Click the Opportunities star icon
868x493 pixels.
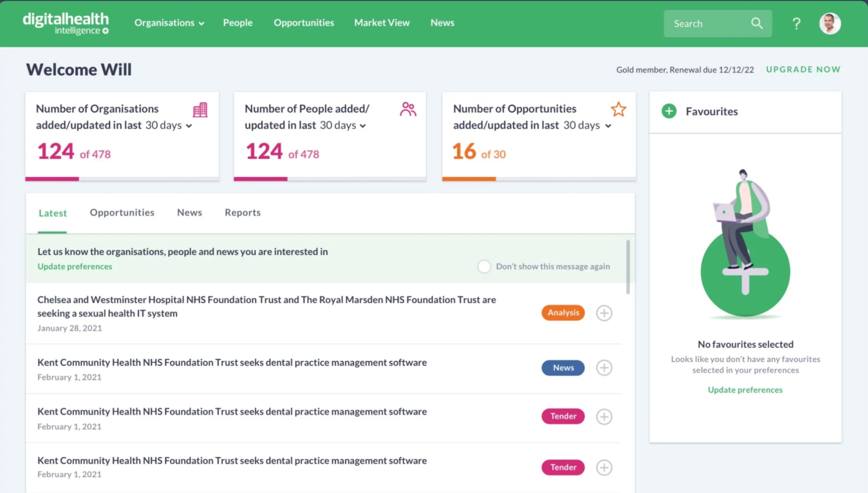[618, 109]
